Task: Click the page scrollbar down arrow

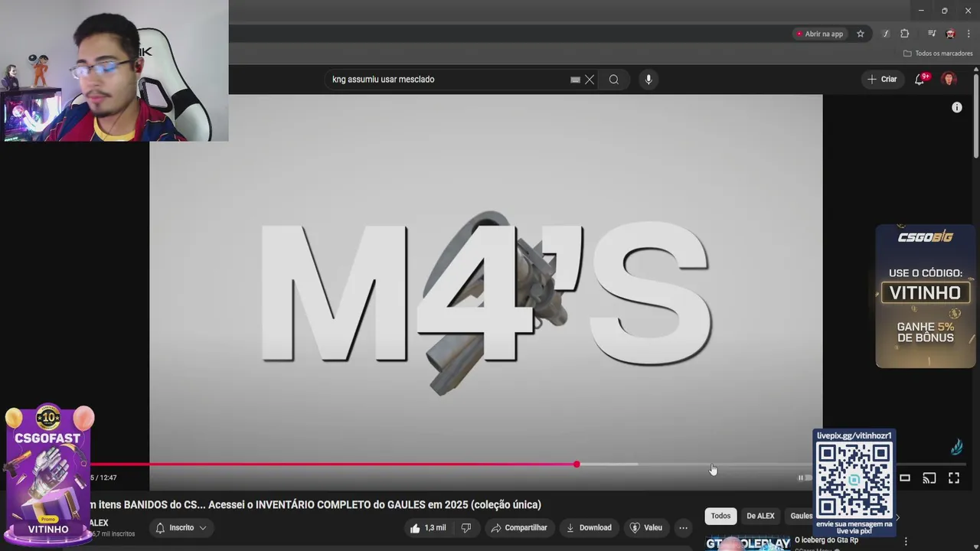Action: point(975,546)
